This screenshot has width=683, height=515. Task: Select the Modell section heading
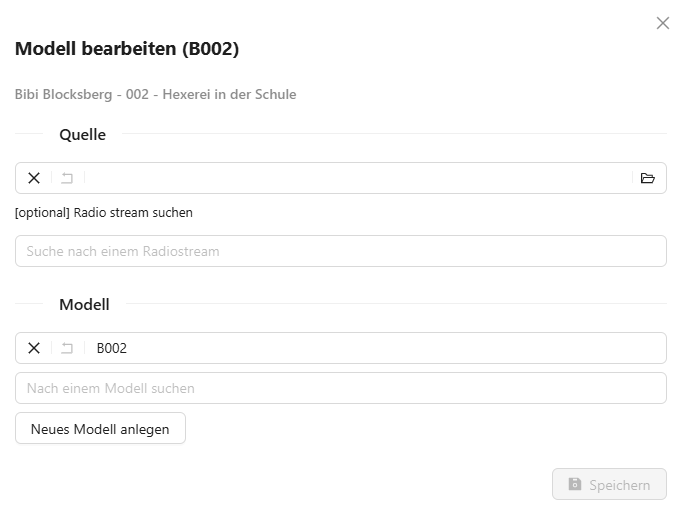pos(84,304)
